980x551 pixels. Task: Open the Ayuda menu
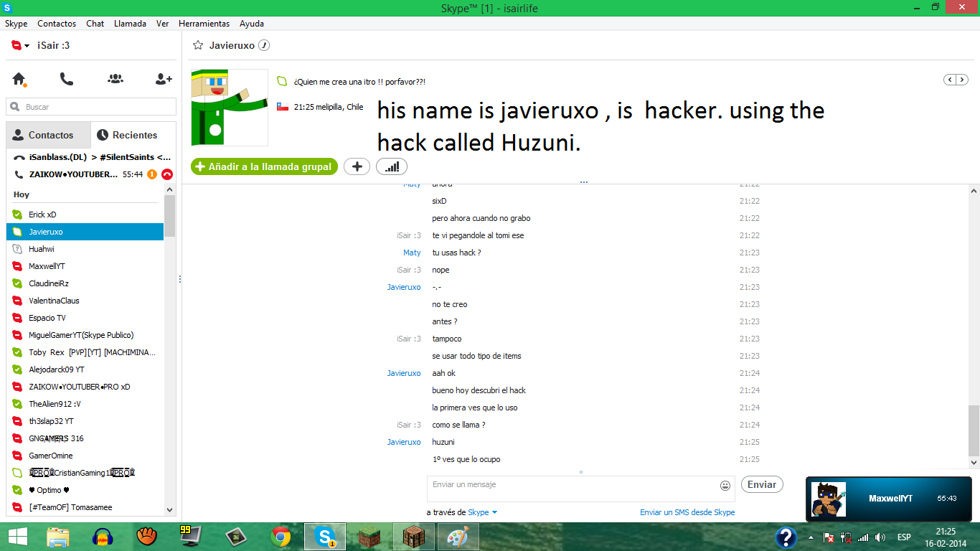(252, 24)
